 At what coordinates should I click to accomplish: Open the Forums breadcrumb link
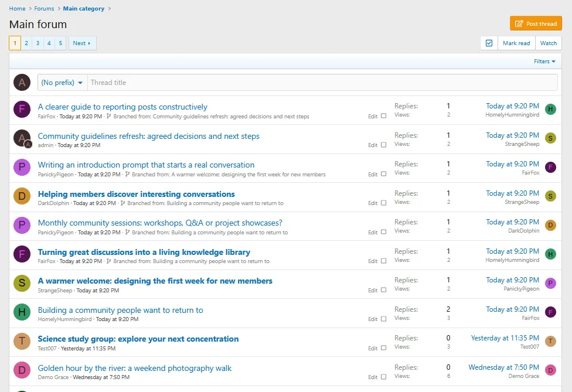(x=44, y=8)
